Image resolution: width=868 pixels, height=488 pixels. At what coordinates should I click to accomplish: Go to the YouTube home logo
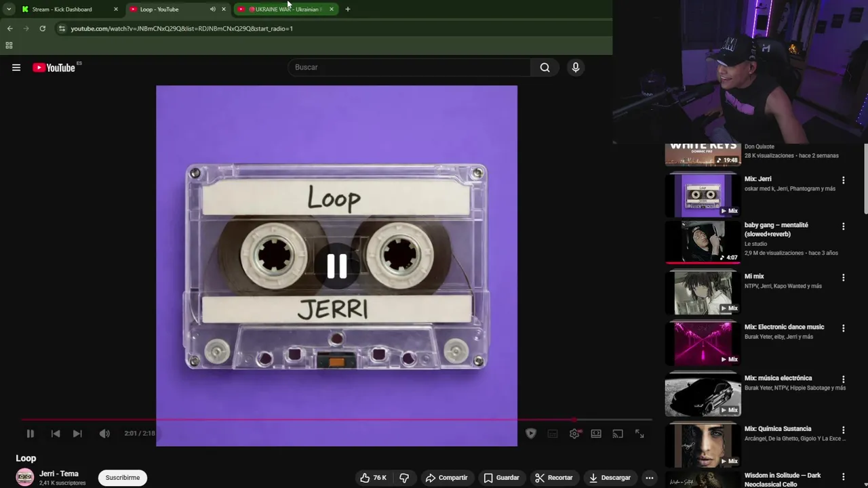point(54,67)
